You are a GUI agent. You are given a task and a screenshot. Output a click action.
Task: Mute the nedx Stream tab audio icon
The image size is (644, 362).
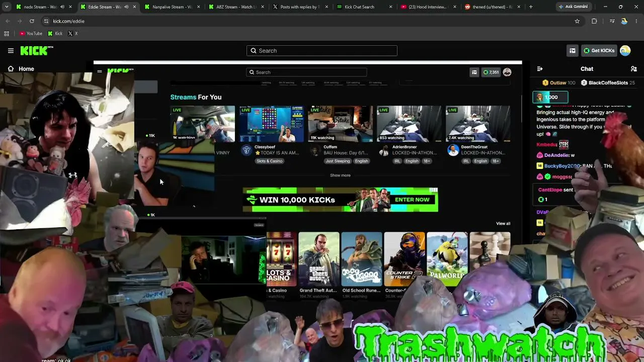(x=62, y=7)
